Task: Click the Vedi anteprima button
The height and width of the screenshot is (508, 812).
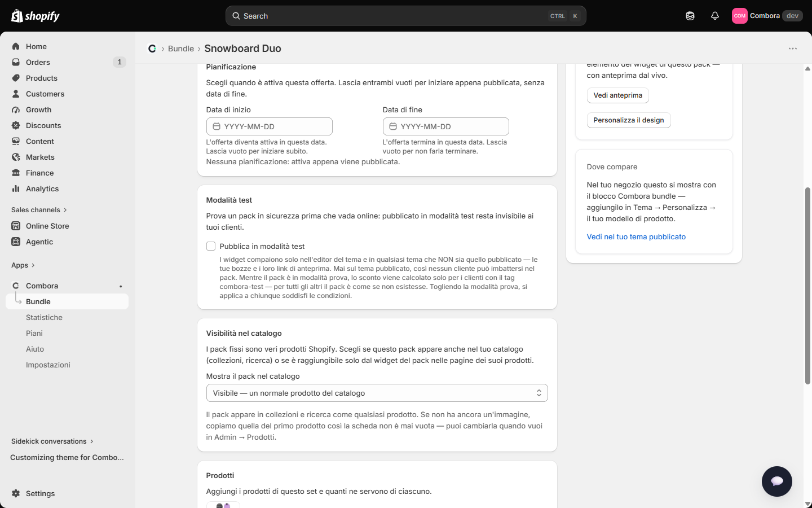Action: click(618, 95)
